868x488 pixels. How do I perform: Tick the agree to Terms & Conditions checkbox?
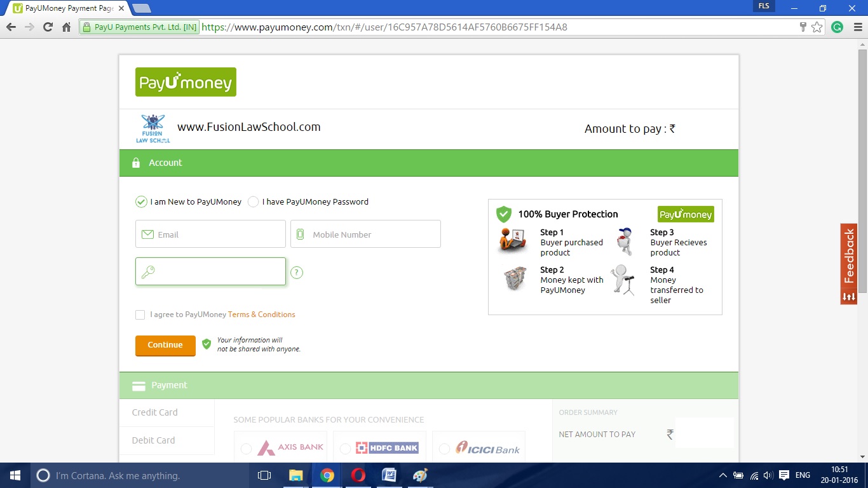(x=140, y=315)
